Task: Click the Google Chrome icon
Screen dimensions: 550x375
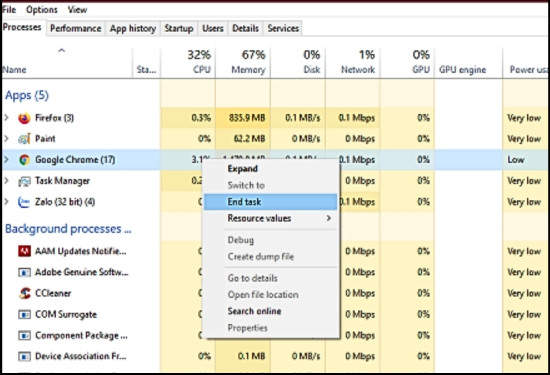Action: point(24,160)
